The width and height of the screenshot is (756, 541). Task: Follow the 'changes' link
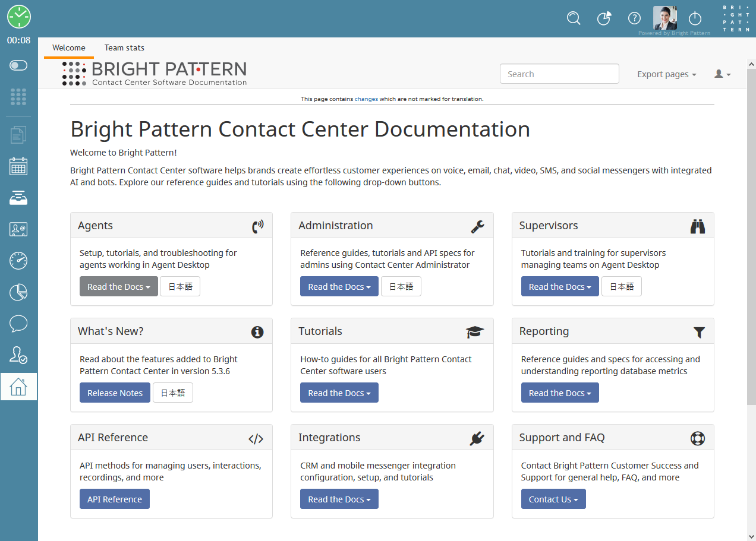tap(366, 99)
